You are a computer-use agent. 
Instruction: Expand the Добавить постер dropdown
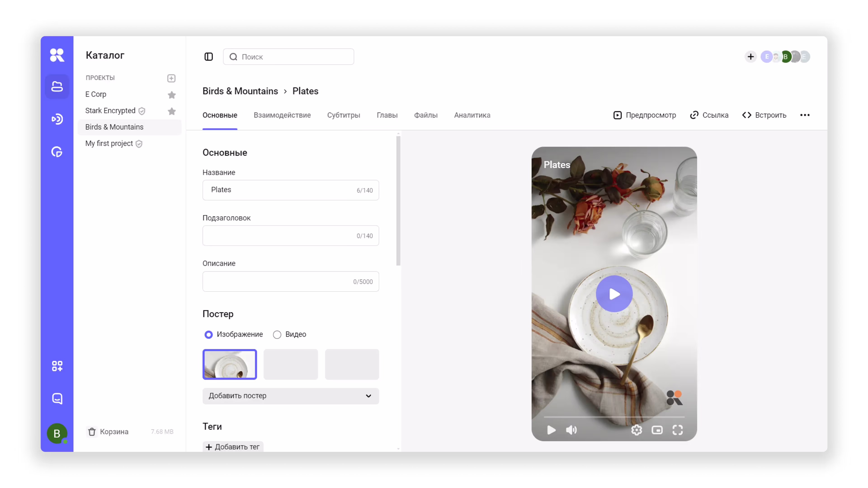click(x=290, y=396)
